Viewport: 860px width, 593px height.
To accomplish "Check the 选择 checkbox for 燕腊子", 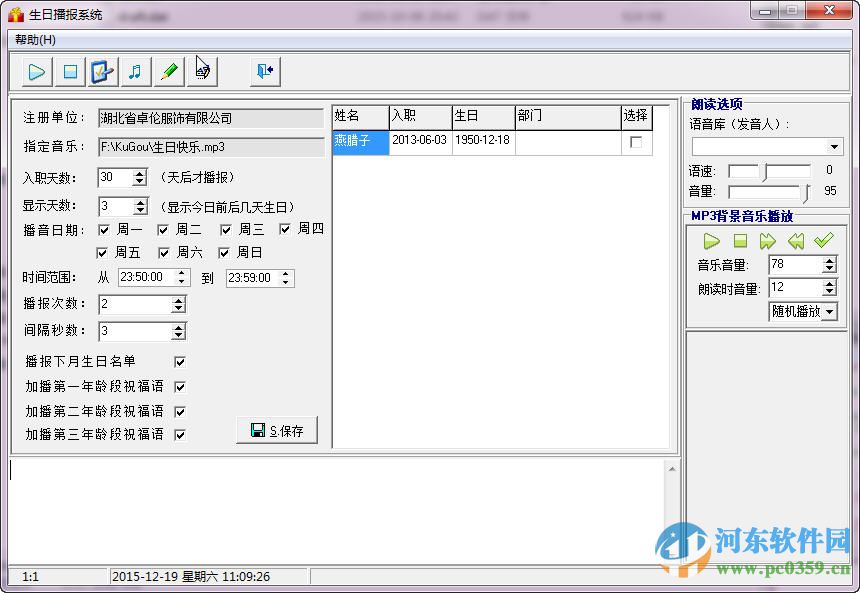I will 637,142.
